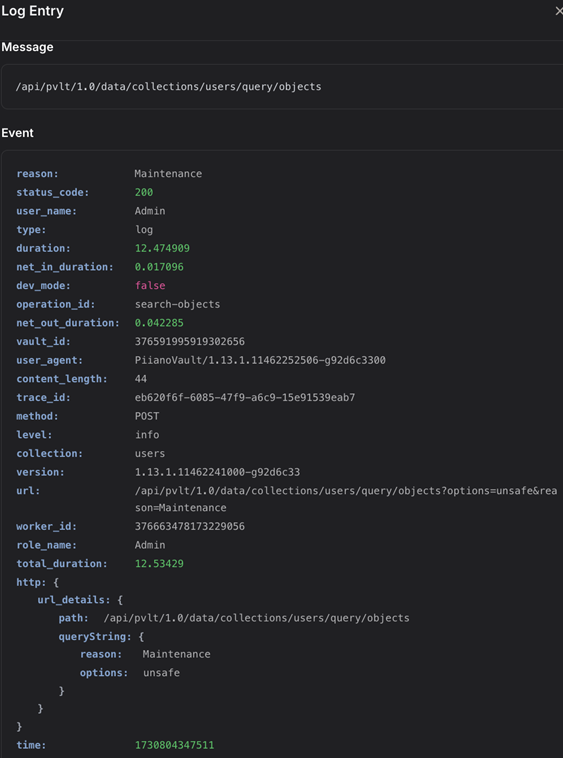Click the time key label
The width and height of the screenshot is (563, 758).
click(x=31, y=745)
